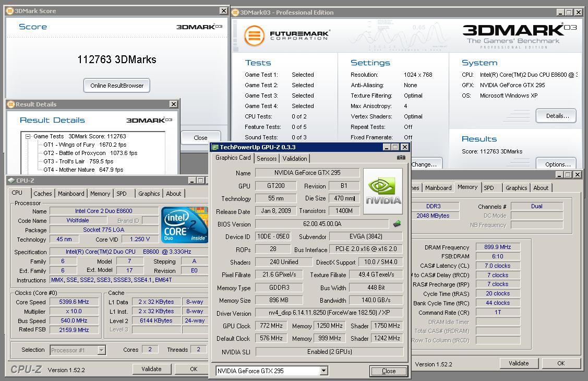The image size is (588, 381).
Task: Click the BIOS save chip icon in GPU-Z
Action: click(397, 224)
